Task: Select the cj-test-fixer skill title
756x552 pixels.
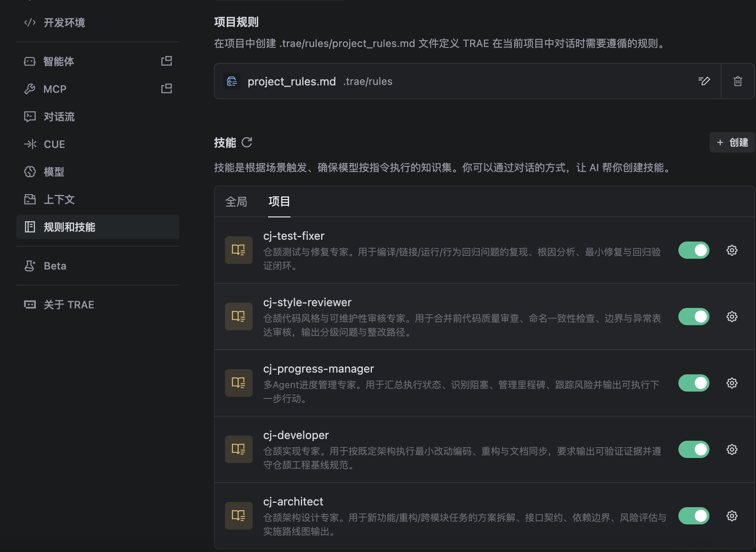Action: (x=294, y=236)
